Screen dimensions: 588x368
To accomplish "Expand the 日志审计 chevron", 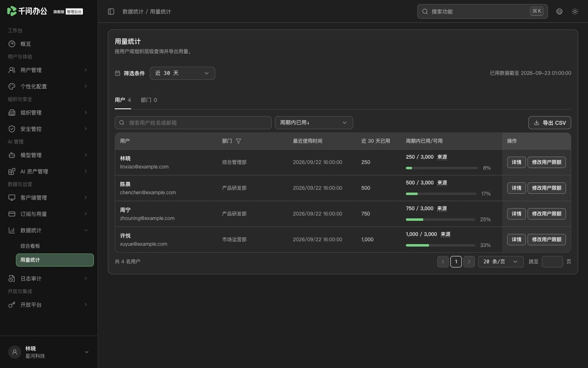I will click(86, 278).
